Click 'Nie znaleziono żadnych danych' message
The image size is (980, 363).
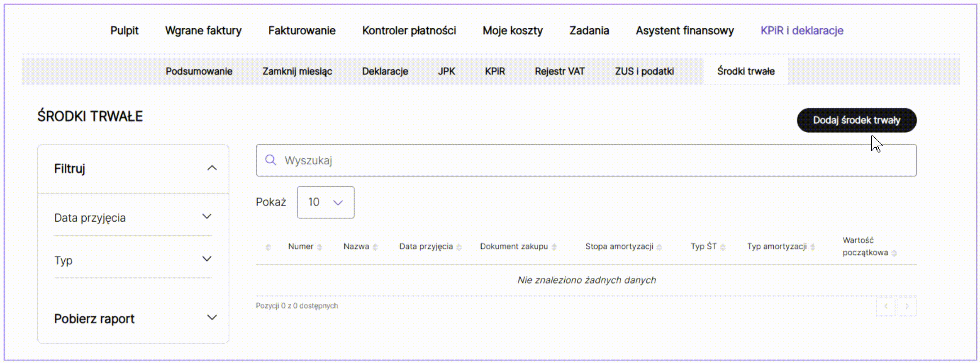[x=586, y=280]
